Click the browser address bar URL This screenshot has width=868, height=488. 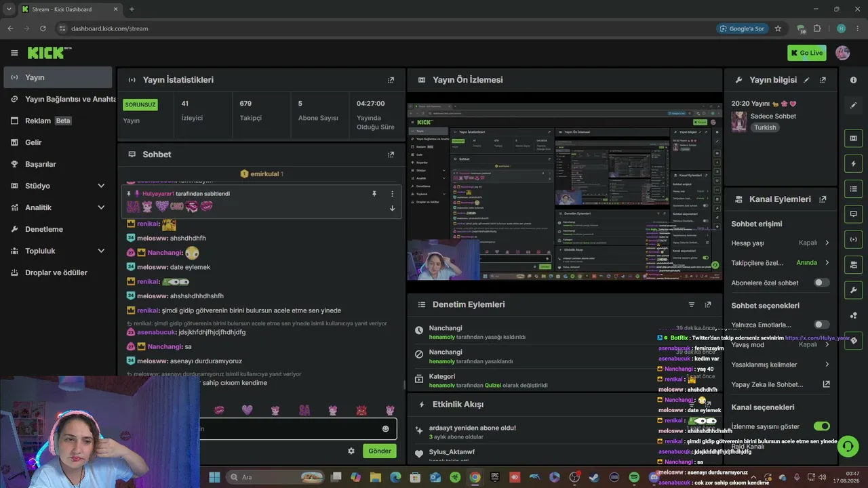[109, 28]
